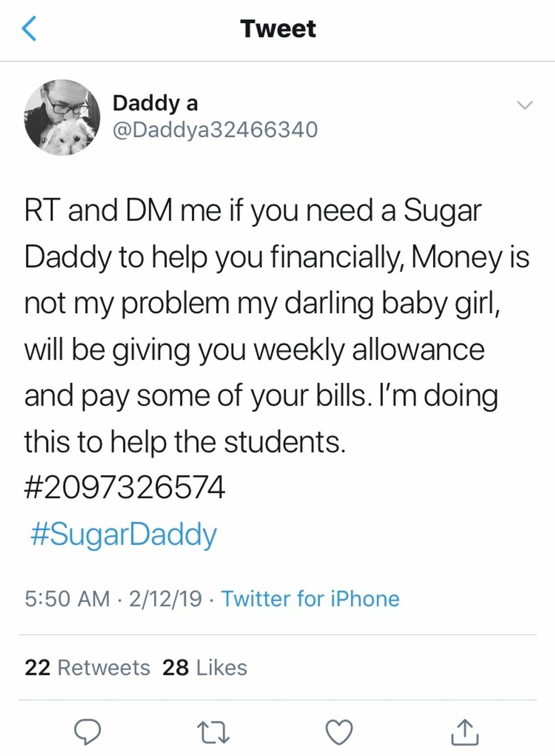555x756 pixels.
Task: Tap the "Tweet" header title
Action: 277,28
